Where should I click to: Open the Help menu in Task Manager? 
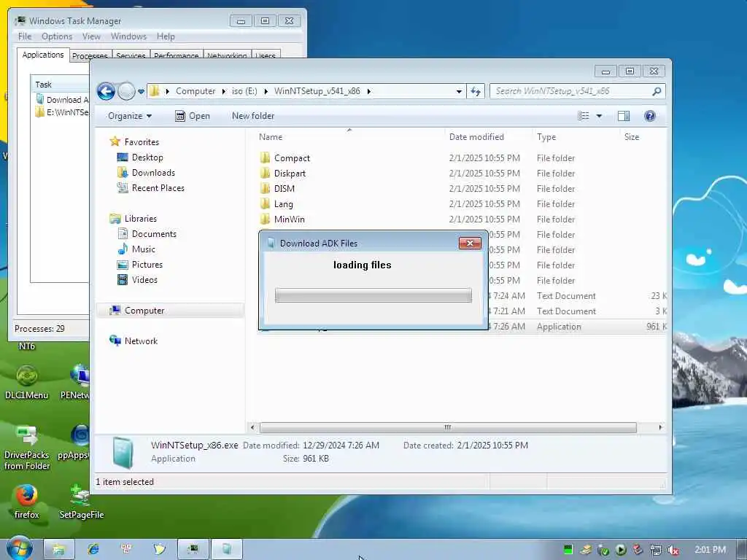click(x=166, y=36)
